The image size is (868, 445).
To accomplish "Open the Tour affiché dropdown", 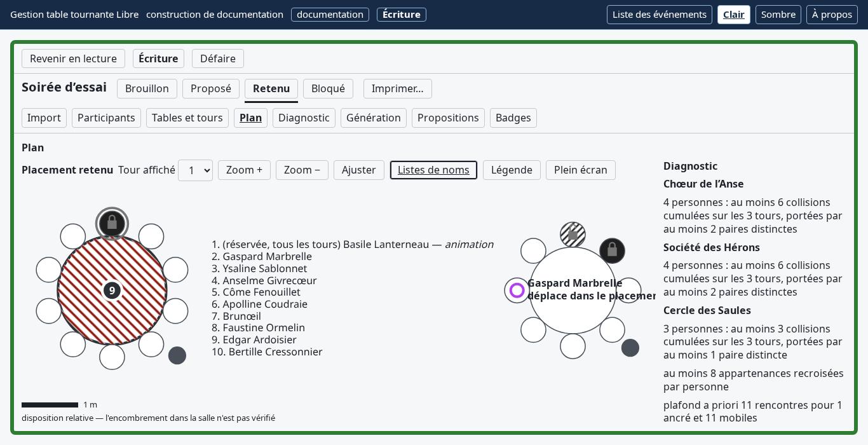I will pyautogui.click(x=195, y=170).
